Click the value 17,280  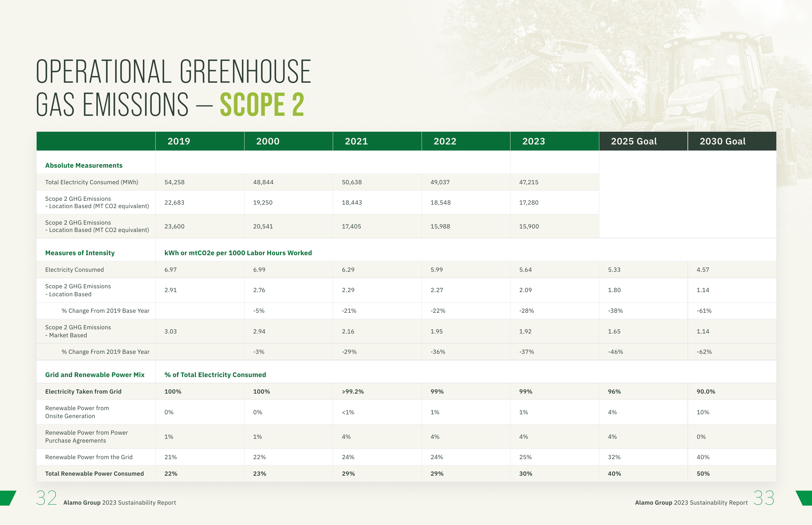tap(529, 202)
